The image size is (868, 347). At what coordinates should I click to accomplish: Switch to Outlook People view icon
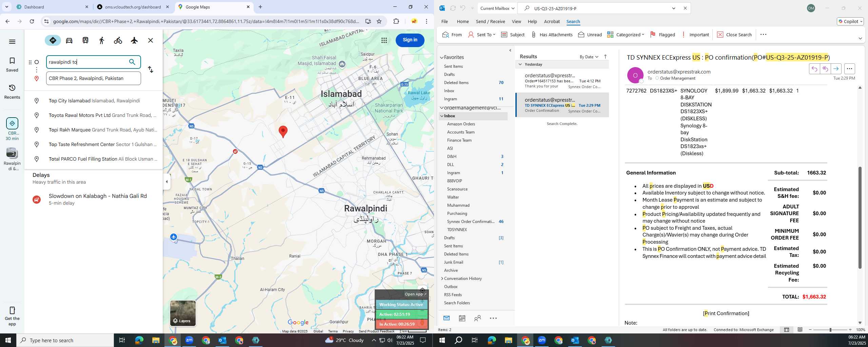click(x=477, y=318)
